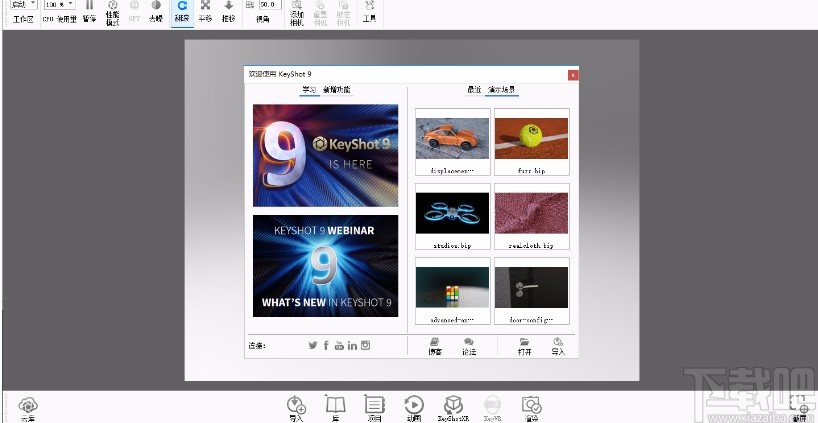Open the LinkedIn link icon
This screenshot has width=818, height=423.
[352, 346]
